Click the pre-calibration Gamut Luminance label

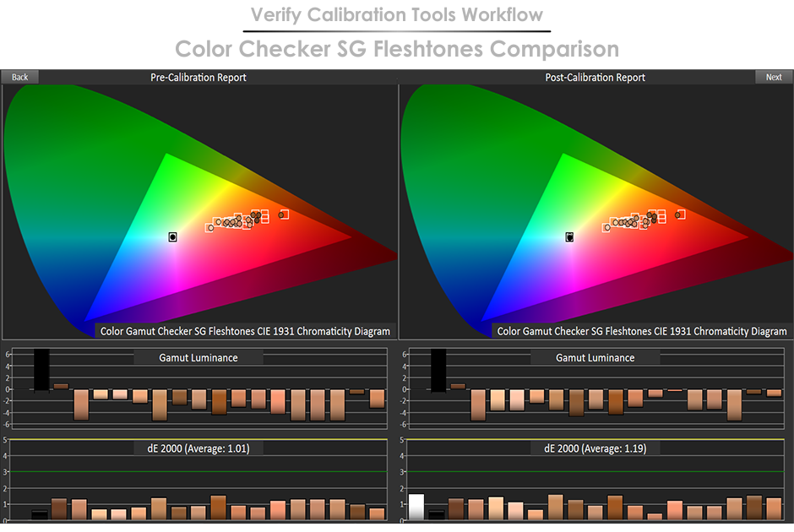(x=198, y=358)
